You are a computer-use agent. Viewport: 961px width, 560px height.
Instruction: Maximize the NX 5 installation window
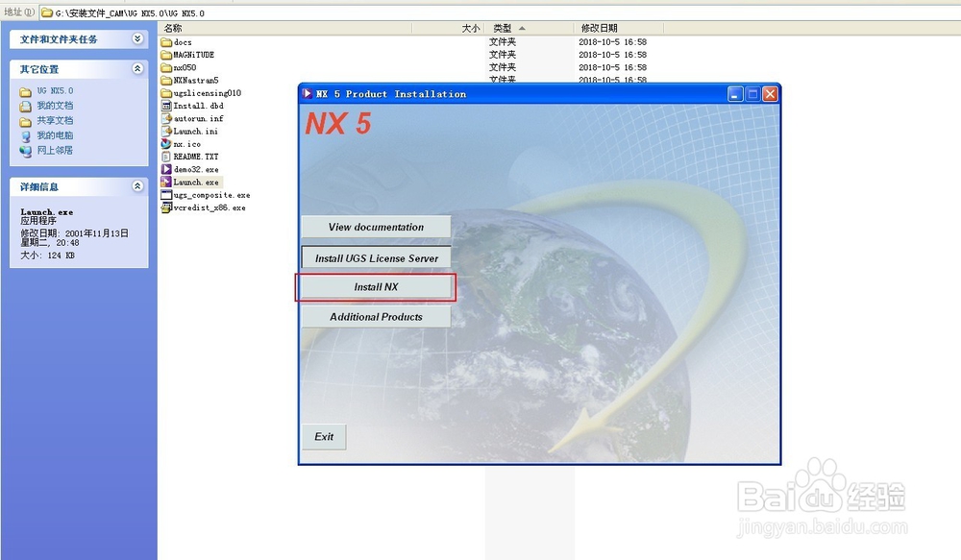click(752, 94)
